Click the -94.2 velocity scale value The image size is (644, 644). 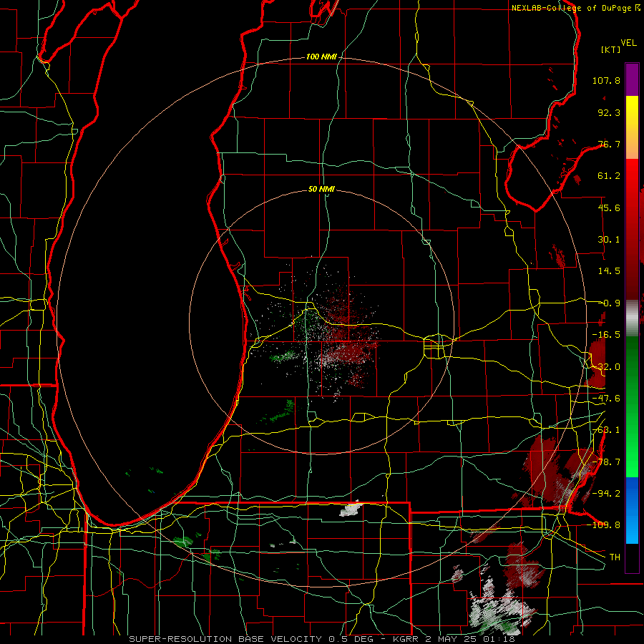(x=606, y=493)
